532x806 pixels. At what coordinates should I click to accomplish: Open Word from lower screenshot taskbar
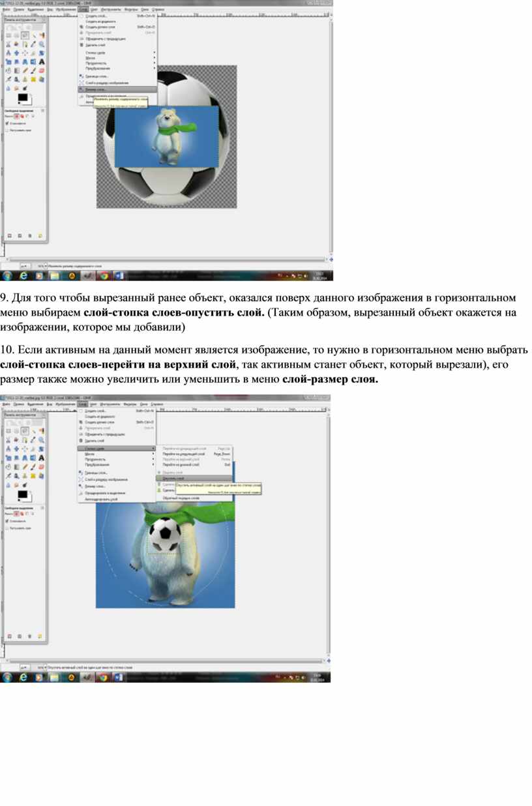tap(119, 678)
